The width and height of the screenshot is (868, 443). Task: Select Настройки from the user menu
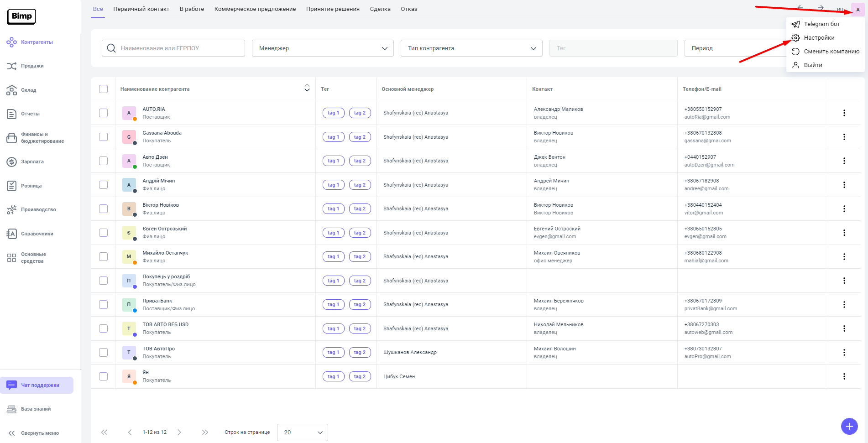819,38
